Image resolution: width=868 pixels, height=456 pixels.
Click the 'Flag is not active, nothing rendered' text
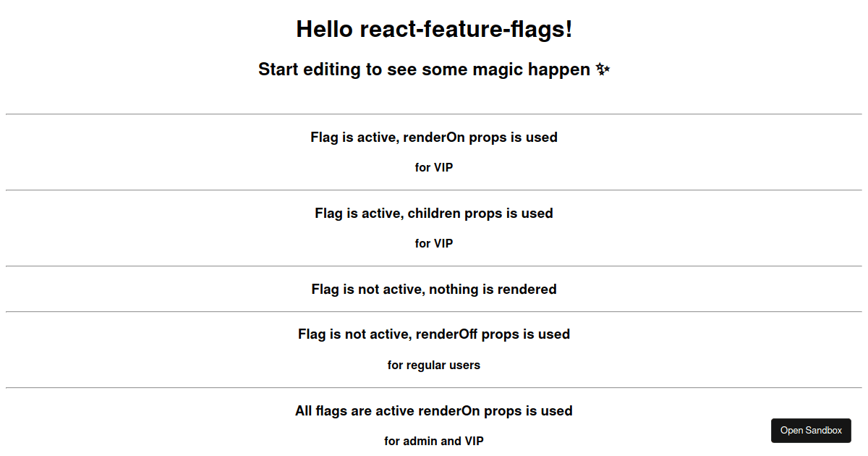(434, 289)
